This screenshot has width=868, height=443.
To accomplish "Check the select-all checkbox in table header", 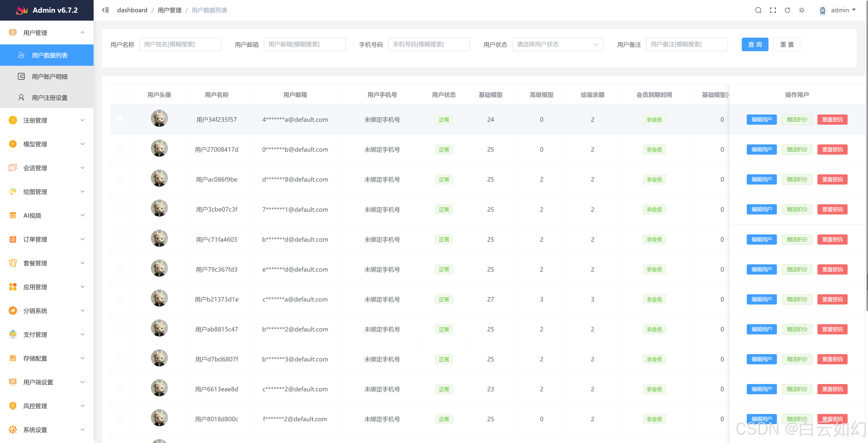I will tap(120, 94).
